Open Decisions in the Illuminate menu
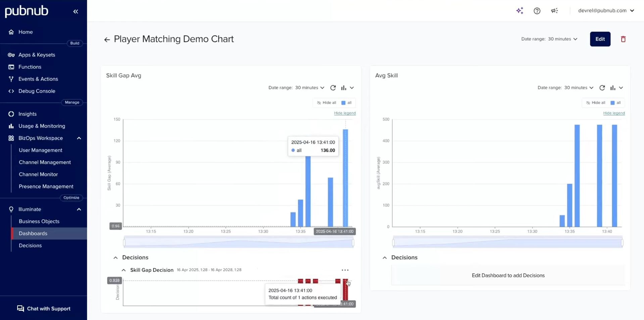The width and height of the screenshot is (644, 320). tap(30, 245)
